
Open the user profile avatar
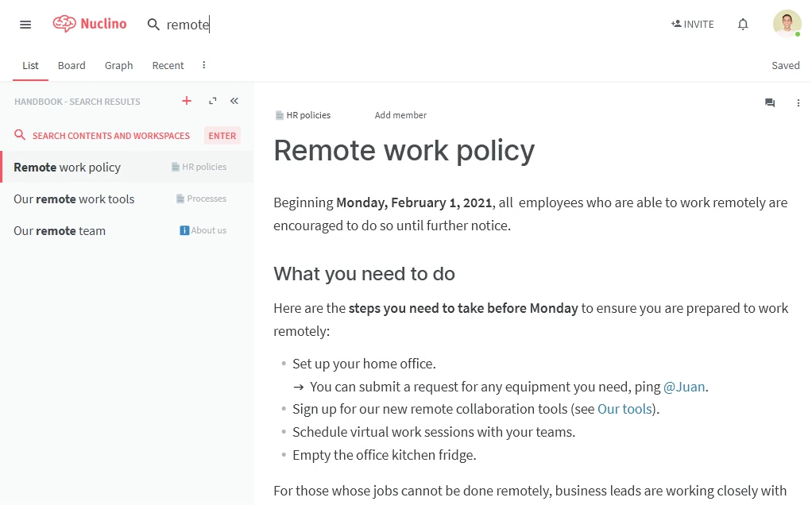click(x=787, y=23)
